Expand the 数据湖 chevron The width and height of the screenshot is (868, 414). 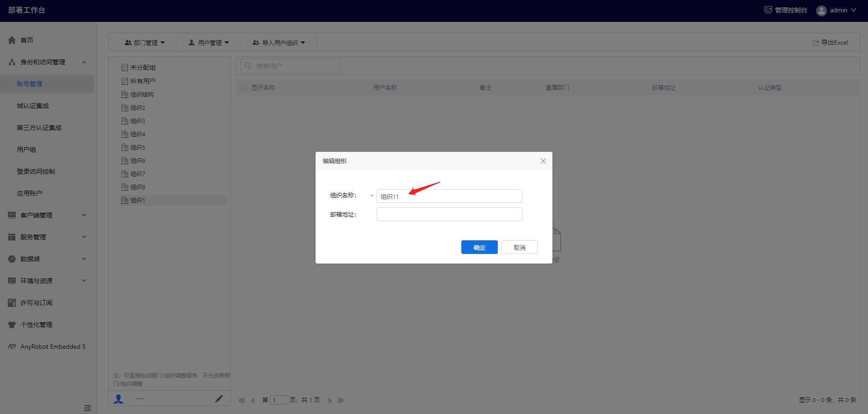[84, 259]
